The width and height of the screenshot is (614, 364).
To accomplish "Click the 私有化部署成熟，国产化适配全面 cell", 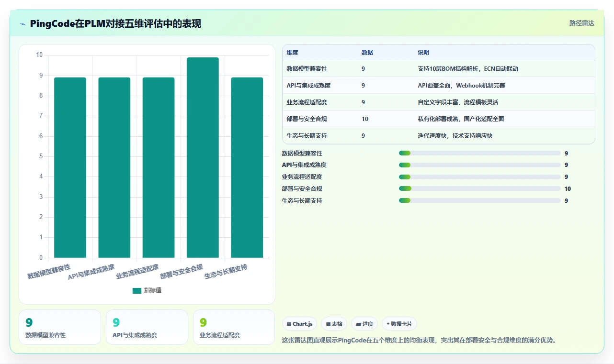I will coord(461,119).
